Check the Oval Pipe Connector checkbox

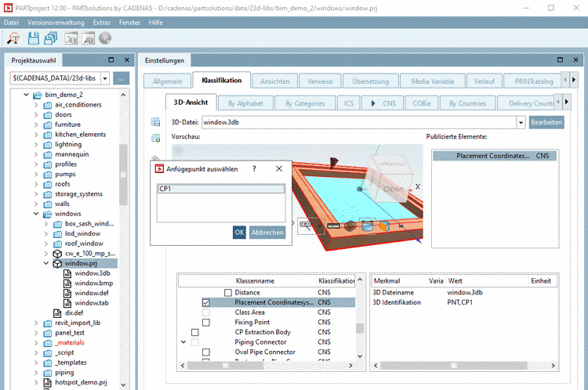[206, 352]
